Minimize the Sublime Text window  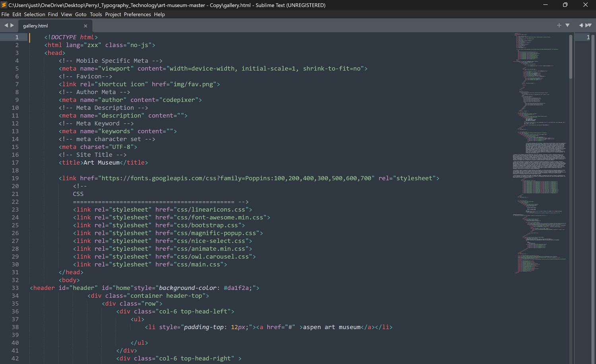point(545,5)
